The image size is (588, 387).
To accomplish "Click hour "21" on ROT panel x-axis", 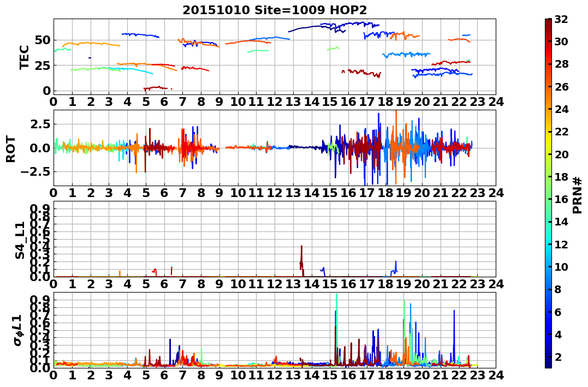I will point(441,193).
